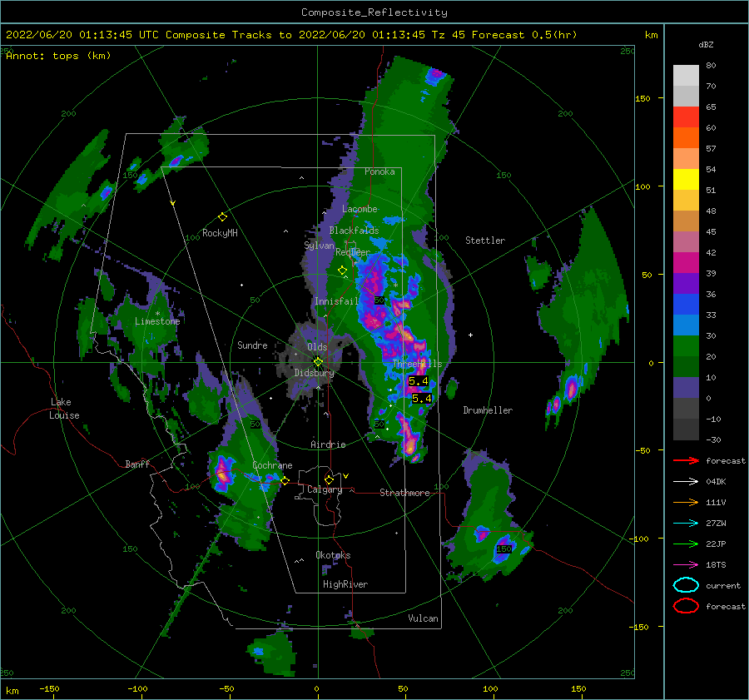The height and width of the screenshot is (700, 749).
Task: Click the Stettler label
Action: click(x=485, y=241)
